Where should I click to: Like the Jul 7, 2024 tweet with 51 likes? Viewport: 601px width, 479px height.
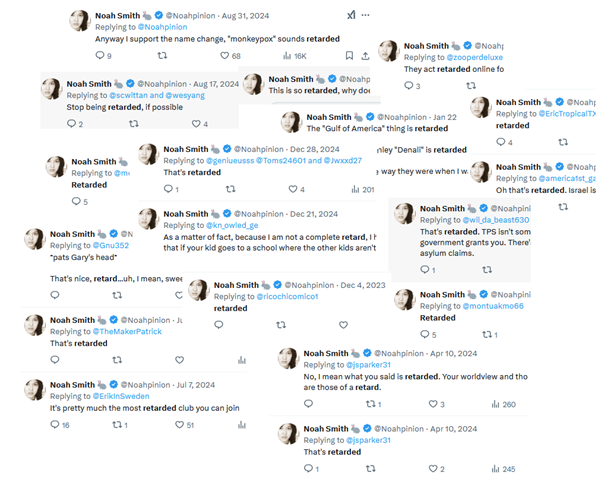[x=179, y=425]
